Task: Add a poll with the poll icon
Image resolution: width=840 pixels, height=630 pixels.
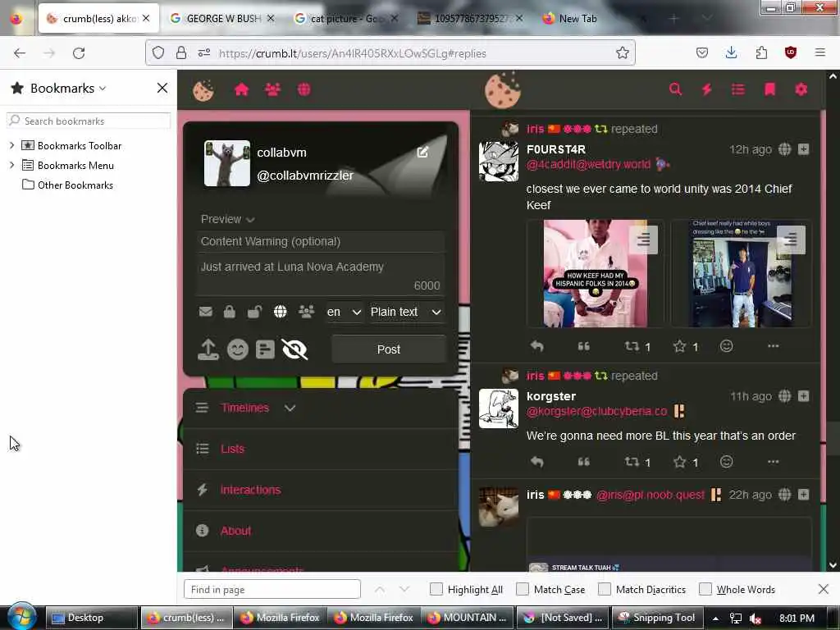Action: (265, 349)
